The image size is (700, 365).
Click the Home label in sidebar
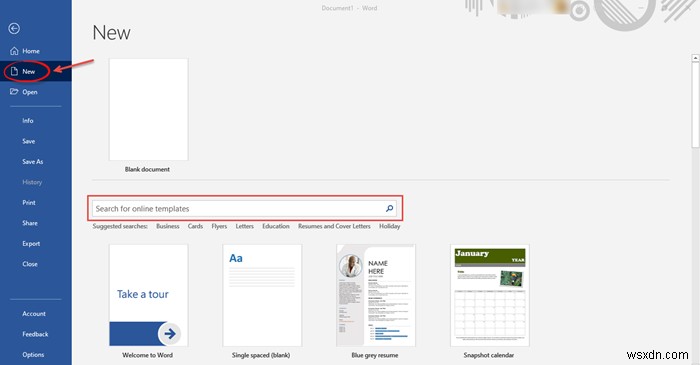[31, 51]
